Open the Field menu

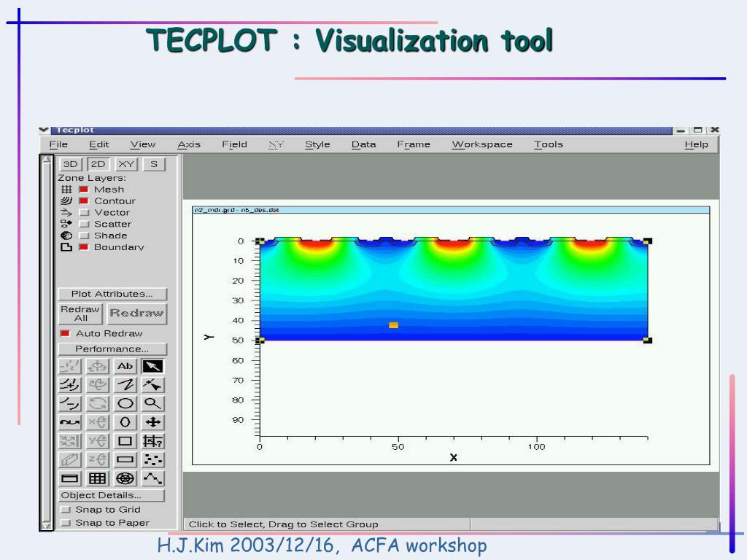click(234, 144)
